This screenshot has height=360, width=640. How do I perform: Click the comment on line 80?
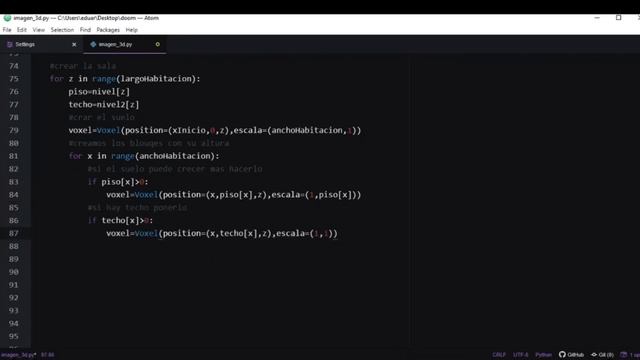pyautogui.click(x=149, y=143)
